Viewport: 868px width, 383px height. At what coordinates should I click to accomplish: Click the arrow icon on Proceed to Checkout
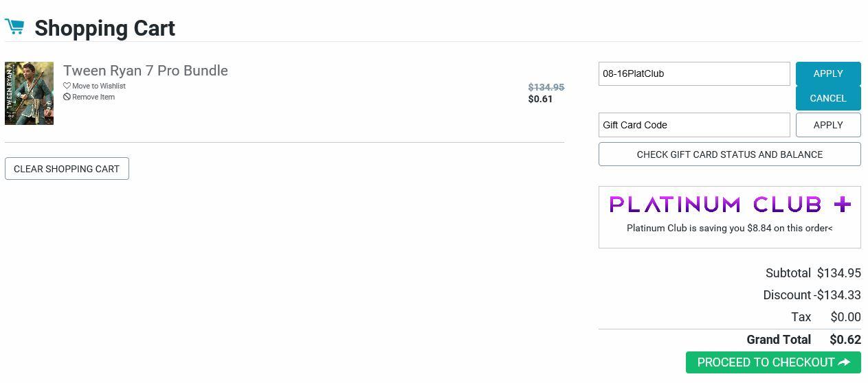coord(845,362)
